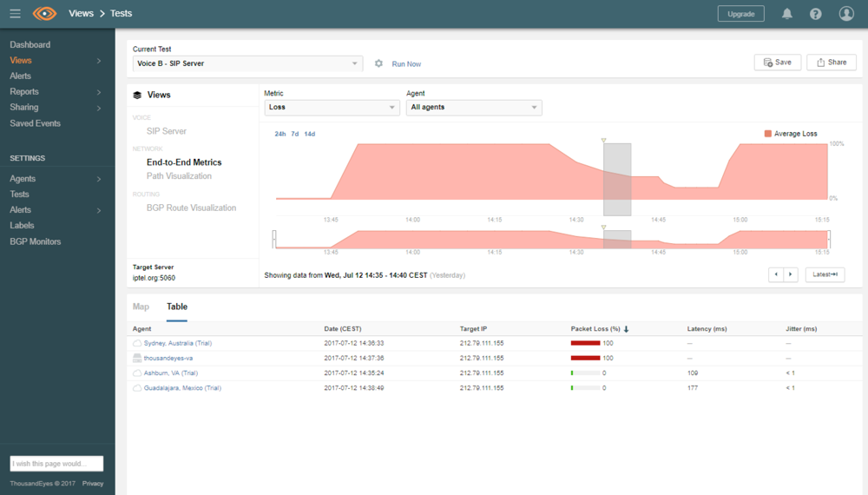The width and height of the screenshot is (868, 495).
Task: Switch to the Table tab
Action: point(177,307)
